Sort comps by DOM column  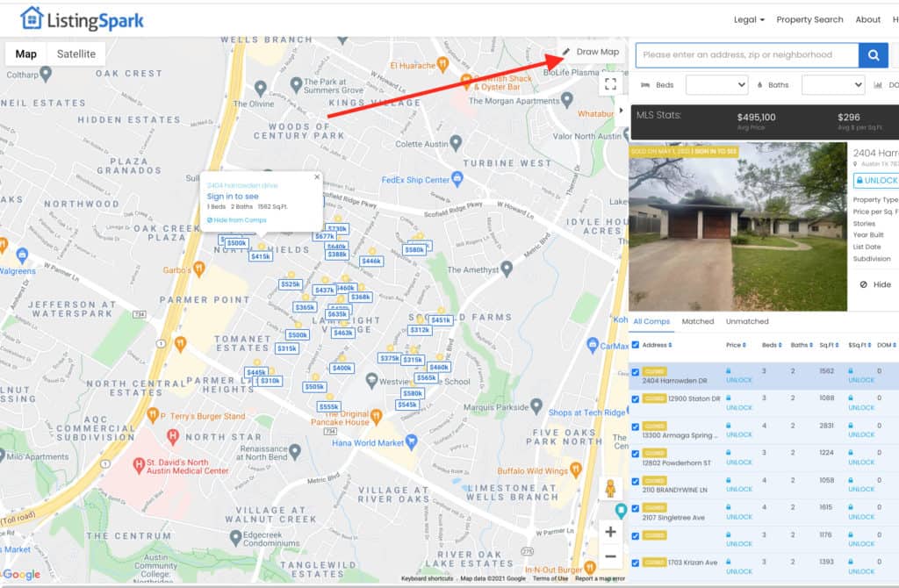(x=887, y=345)
